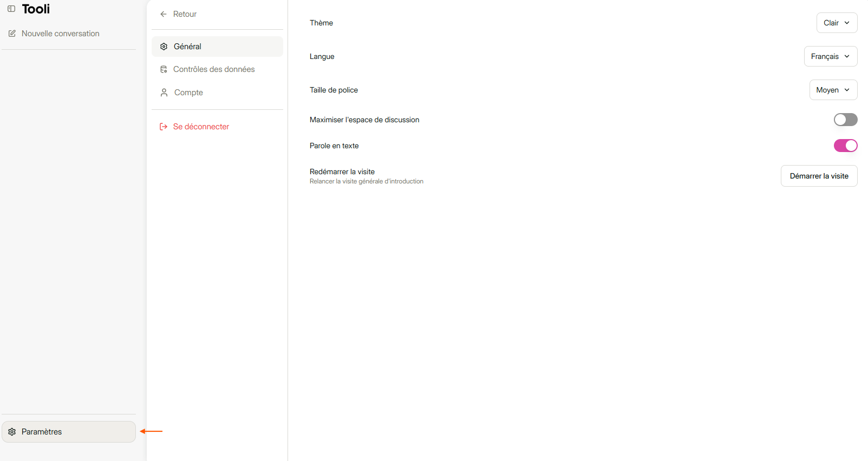Click the Démarrer la visite button
Screen dimensions: 868x461
(819, 176)
